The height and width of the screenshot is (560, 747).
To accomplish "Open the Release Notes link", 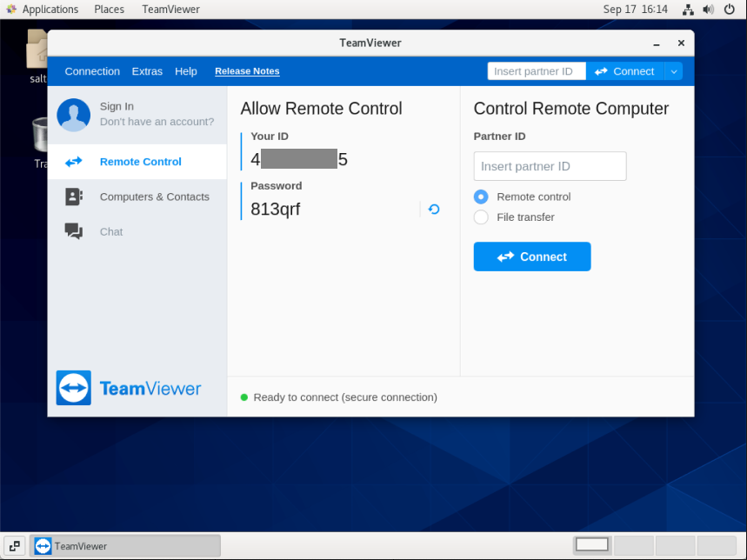I will tap(247, 71).
